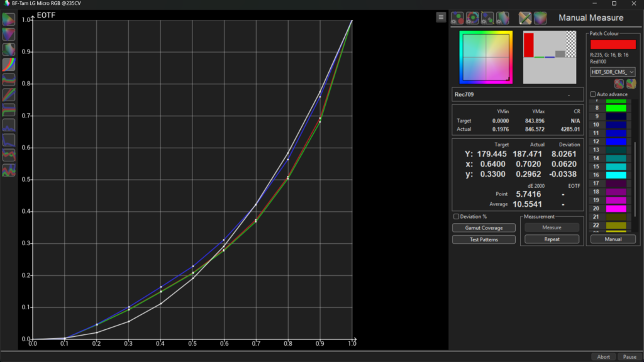Open the flat RGB lines graph icon

click(x=9, y=110)
